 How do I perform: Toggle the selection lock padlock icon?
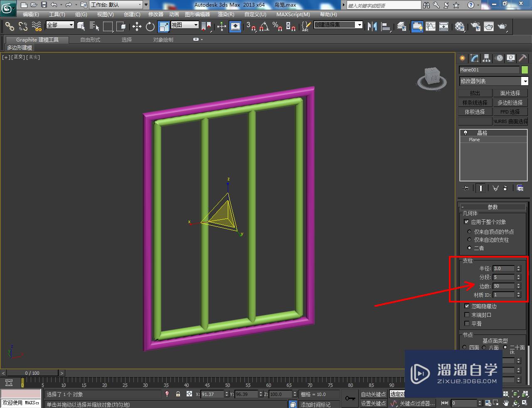coord(178,394)
